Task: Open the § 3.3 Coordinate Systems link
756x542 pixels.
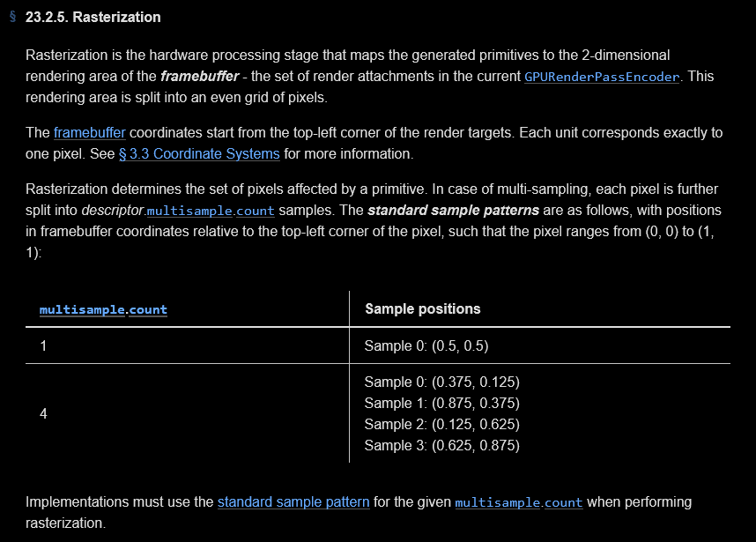Action: coord(199,154)
